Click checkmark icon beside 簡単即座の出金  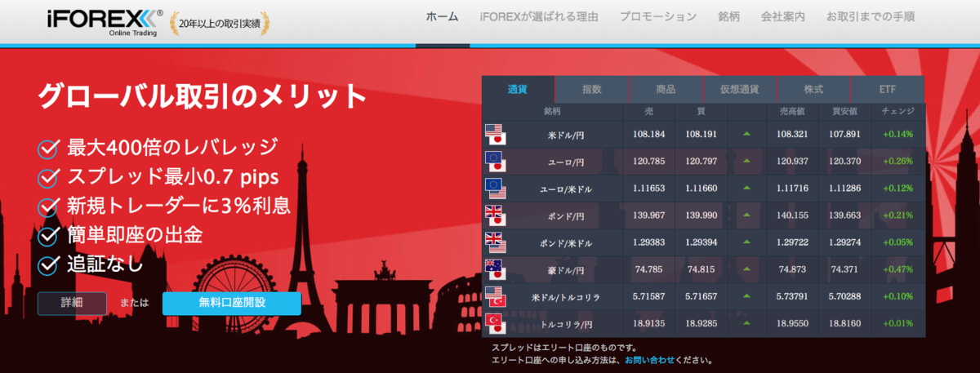point(49,235)
